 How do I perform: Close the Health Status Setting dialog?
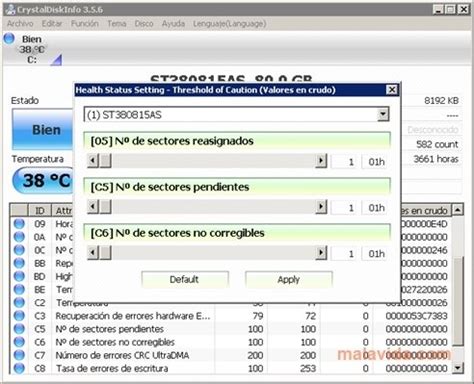point(392,90)
